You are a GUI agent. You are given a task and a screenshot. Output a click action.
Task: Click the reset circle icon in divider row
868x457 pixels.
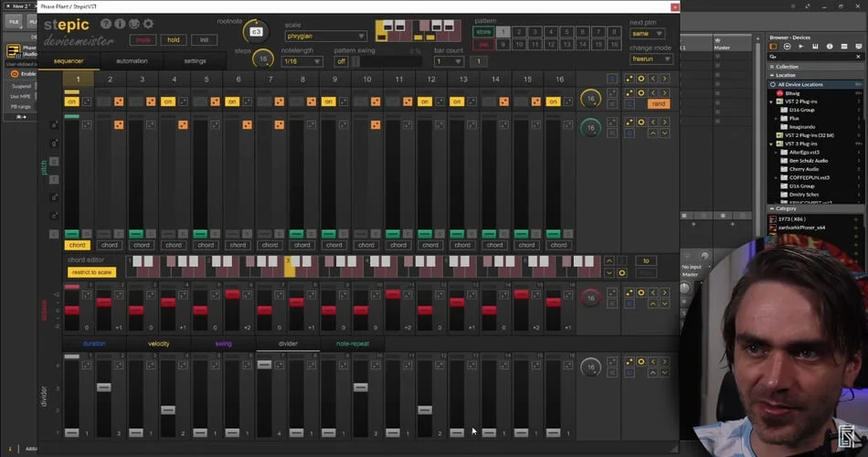click(641, 362)
